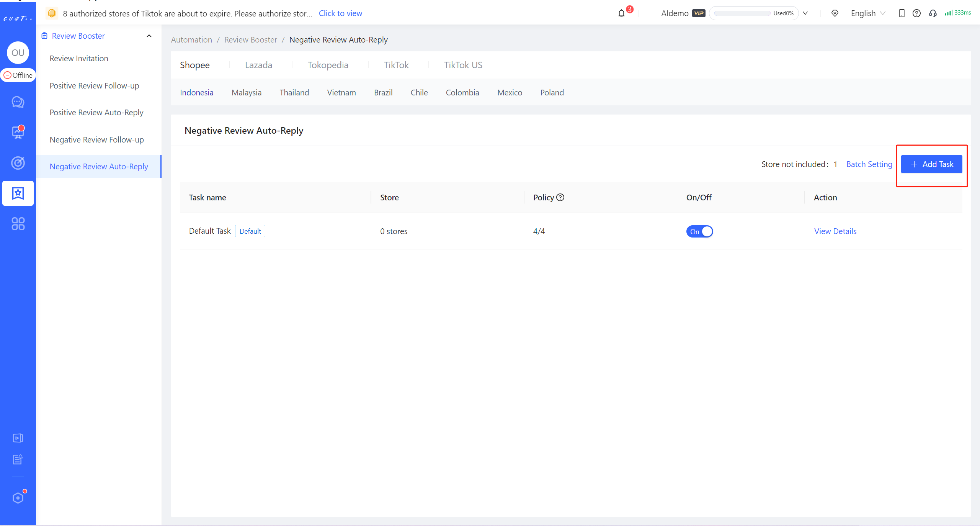The width and height of the screenshot is (980, 526).
Task: Open the help question mark icon
Action: (x=916, y=13)
